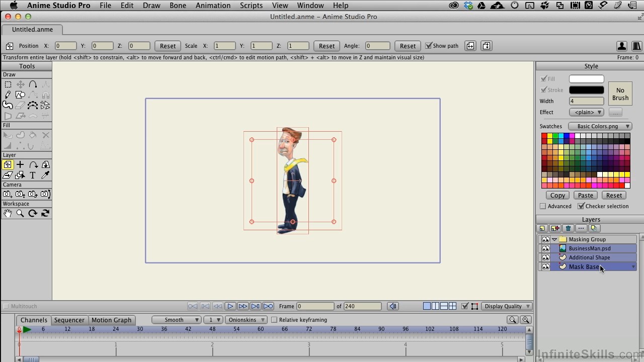The width and height of the screenshot is (644, 362).
Task: Click the new layer icon in Layers panel
Action: (x=543, y=228)
